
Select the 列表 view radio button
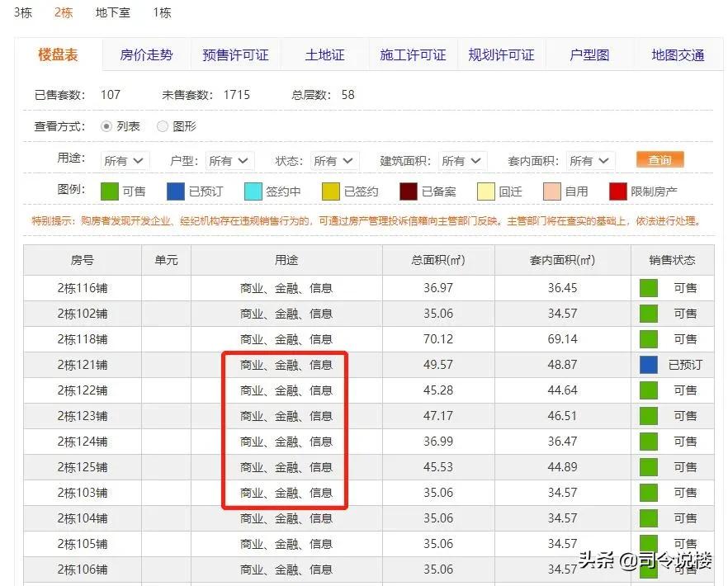106,126
